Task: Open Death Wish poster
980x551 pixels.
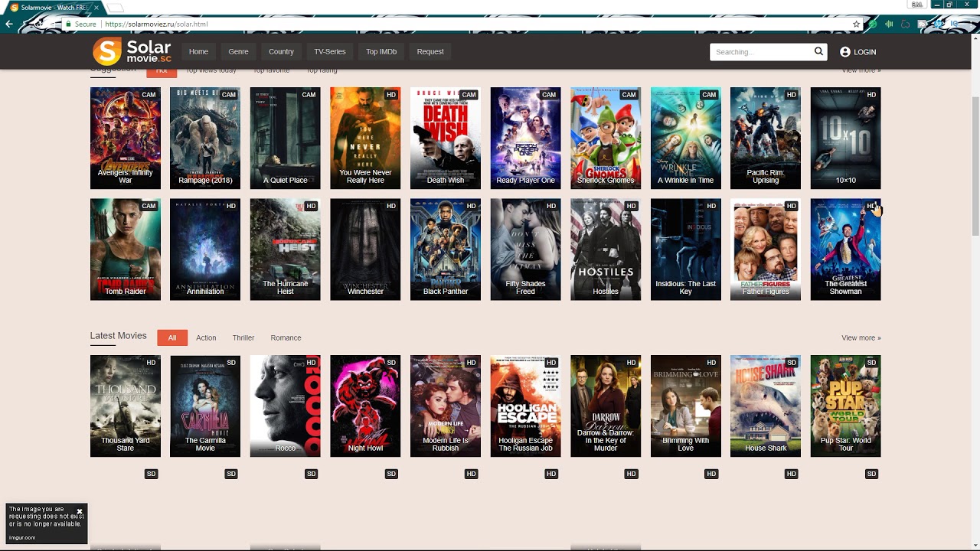Action: pos(446,138)
